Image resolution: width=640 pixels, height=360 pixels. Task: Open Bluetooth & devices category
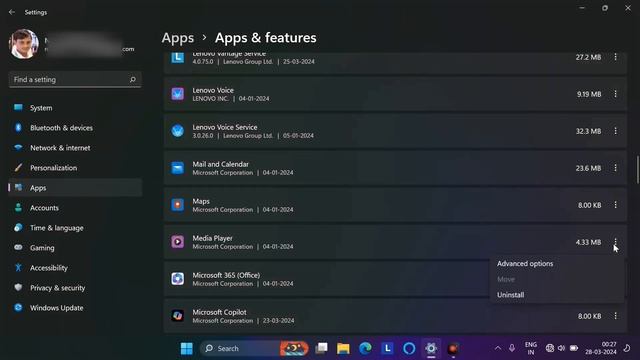click(75, 128)
